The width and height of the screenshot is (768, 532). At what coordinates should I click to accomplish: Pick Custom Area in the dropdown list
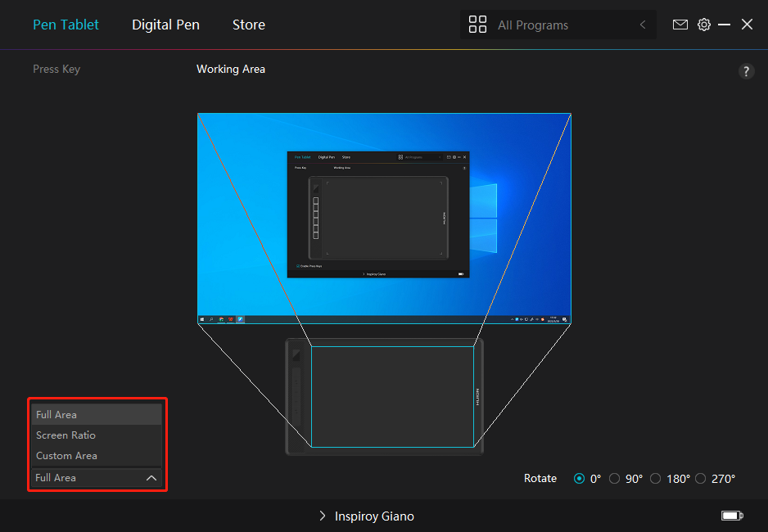point(66,456)
